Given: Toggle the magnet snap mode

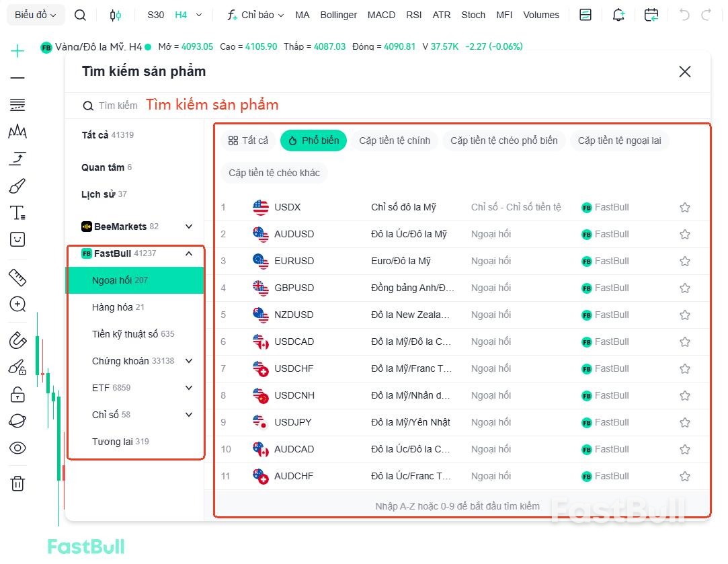Looking at the screenshot, I should [x=17, y=340].
